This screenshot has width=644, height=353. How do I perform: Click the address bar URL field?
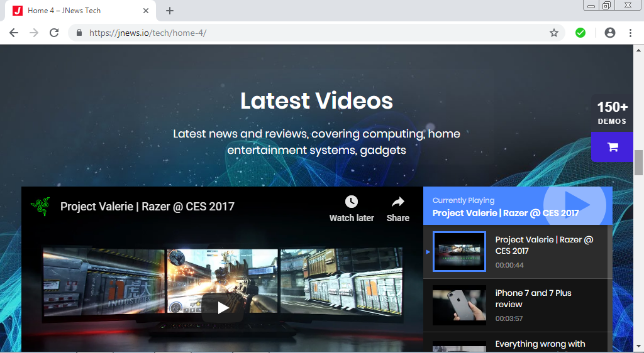pyautogui.click(x=316, y=33)
